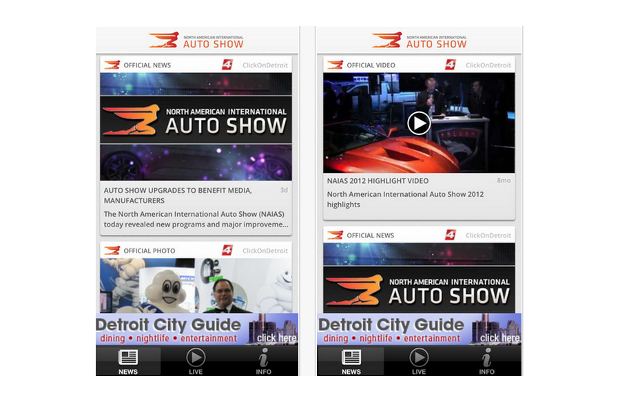Click the 'Official Photo' label text
The height and width of the screenshot is (400, 620).
[149, 251]
